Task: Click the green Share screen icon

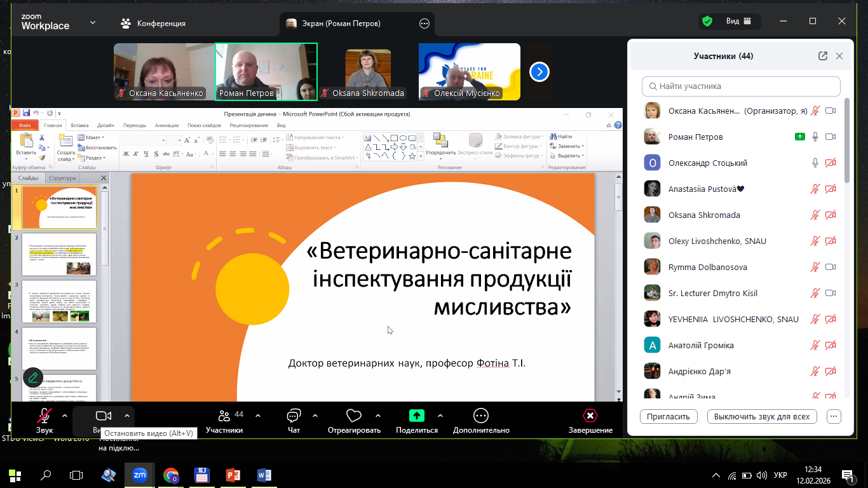Action: (x=416, y=416)
